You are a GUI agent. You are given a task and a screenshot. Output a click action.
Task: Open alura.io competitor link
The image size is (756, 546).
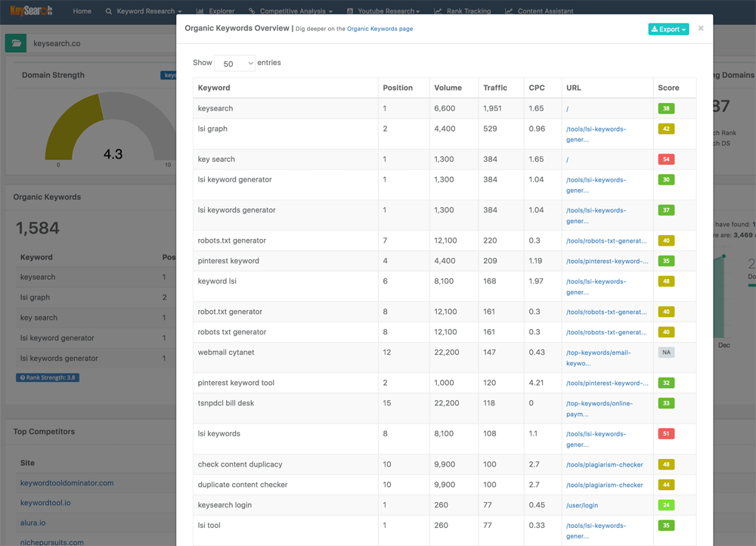(33, 523)
